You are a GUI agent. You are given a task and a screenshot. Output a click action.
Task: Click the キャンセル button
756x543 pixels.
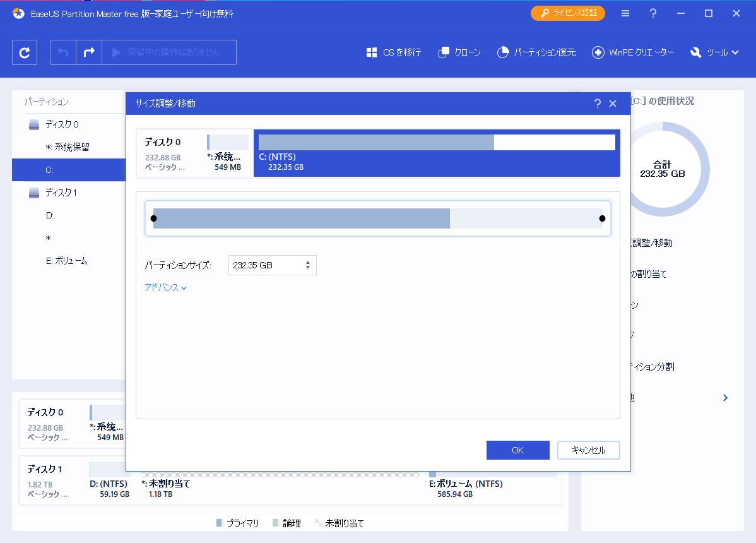589,450
